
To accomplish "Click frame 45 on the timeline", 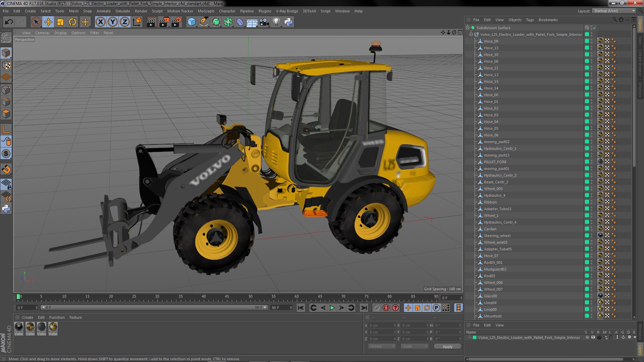I will tap(227, 297).
